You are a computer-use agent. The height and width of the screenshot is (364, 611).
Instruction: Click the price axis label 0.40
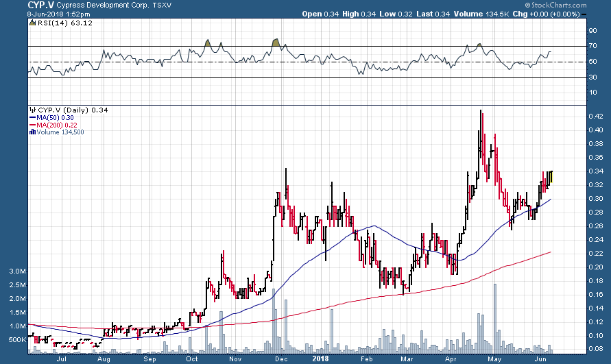[x=596, y=130]
